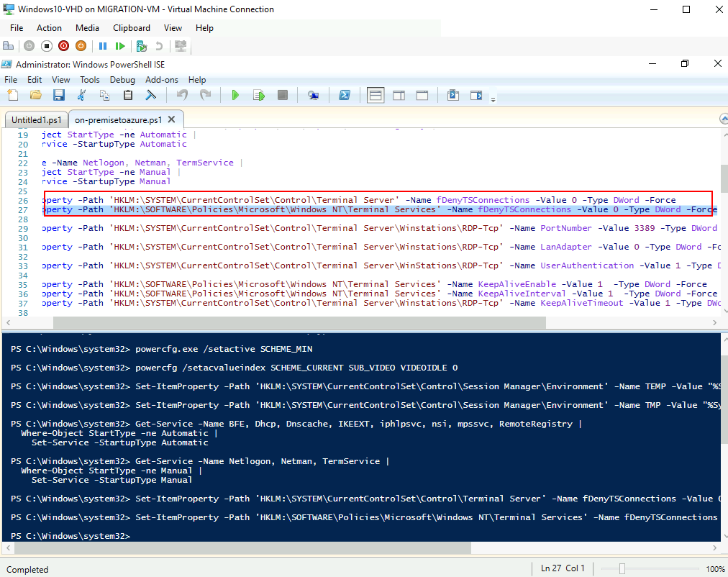This screenshot has width=728, height=577.
Task: Paste from clipboard in ISE toolbar
Action: [x=127, y=95]
